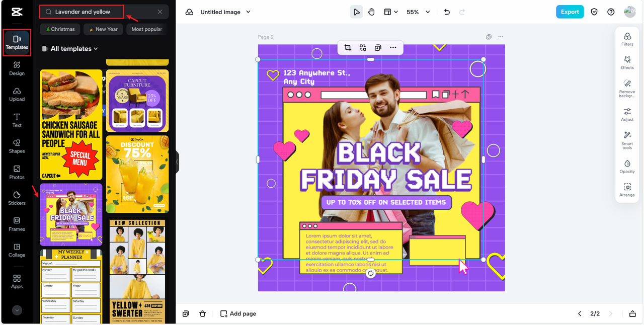
Task: Choose the Capcut Furniture template
Action: click(137, 101)
